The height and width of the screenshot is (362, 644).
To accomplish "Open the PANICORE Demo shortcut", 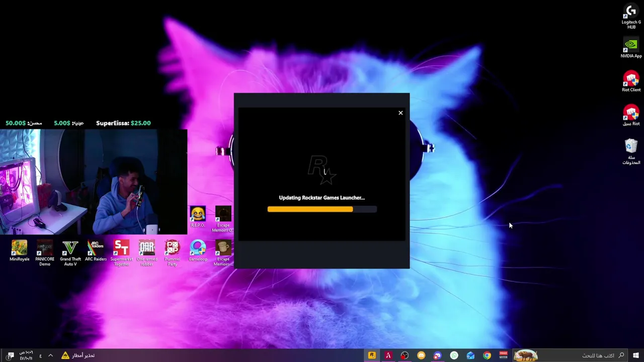I will point(45,253).
